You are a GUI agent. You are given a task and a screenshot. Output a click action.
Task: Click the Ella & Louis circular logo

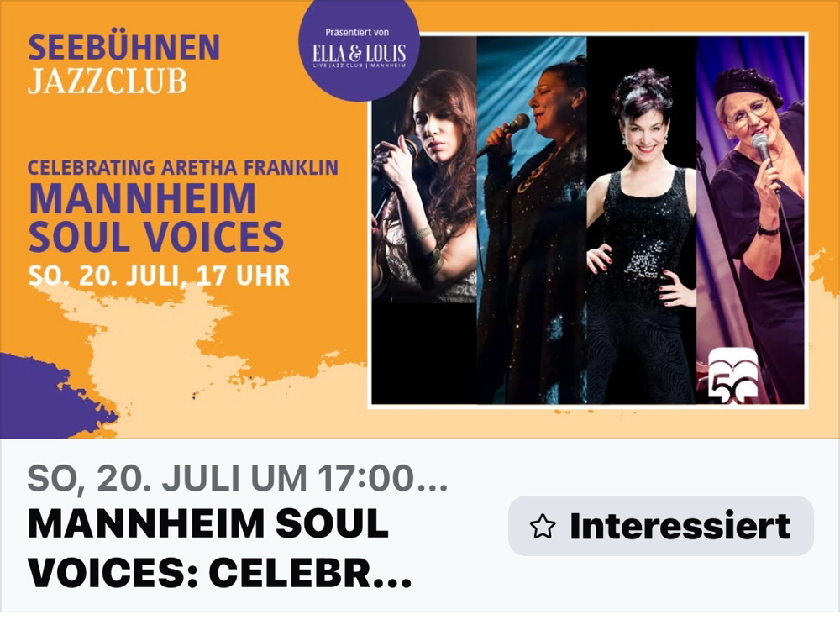(x=359, y=50)
